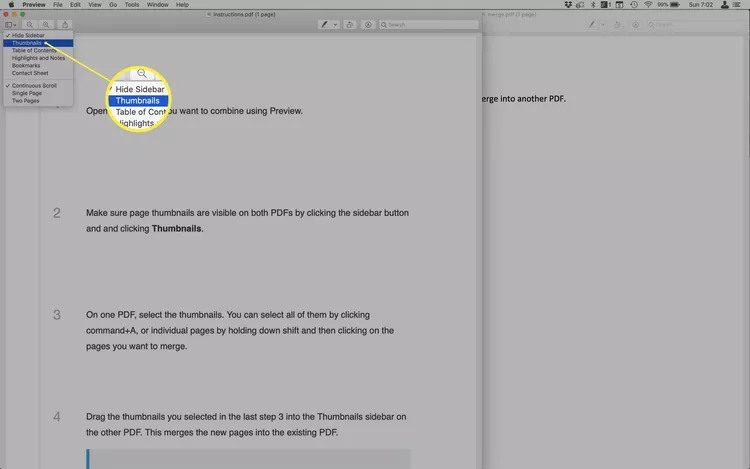The width and height of the screenshot is (750, 469).
Task: Click the zoom out magnifier icon
Action: 30,24
